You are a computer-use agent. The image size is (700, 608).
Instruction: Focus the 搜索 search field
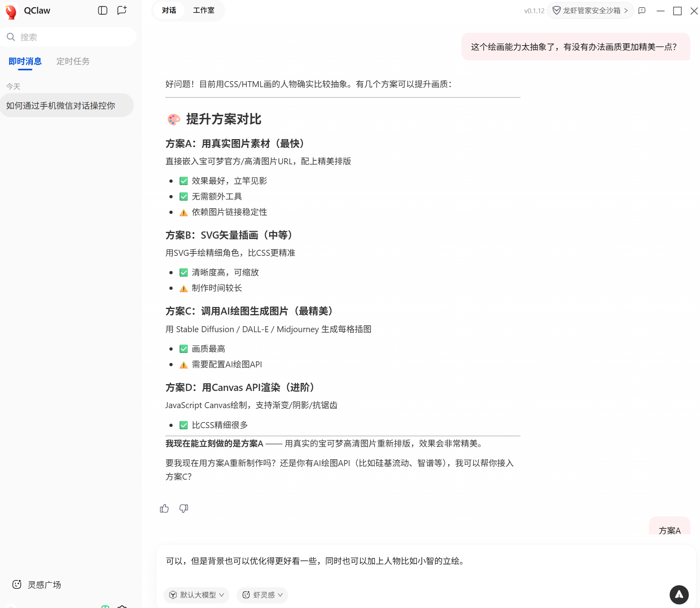(x=68, y=37)
